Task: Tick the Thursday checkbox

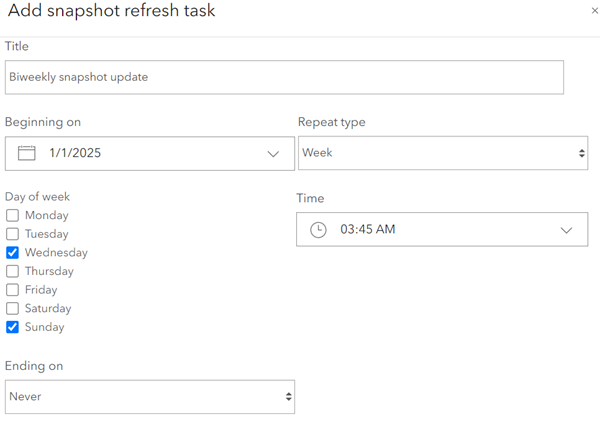Action: [12, 271]
